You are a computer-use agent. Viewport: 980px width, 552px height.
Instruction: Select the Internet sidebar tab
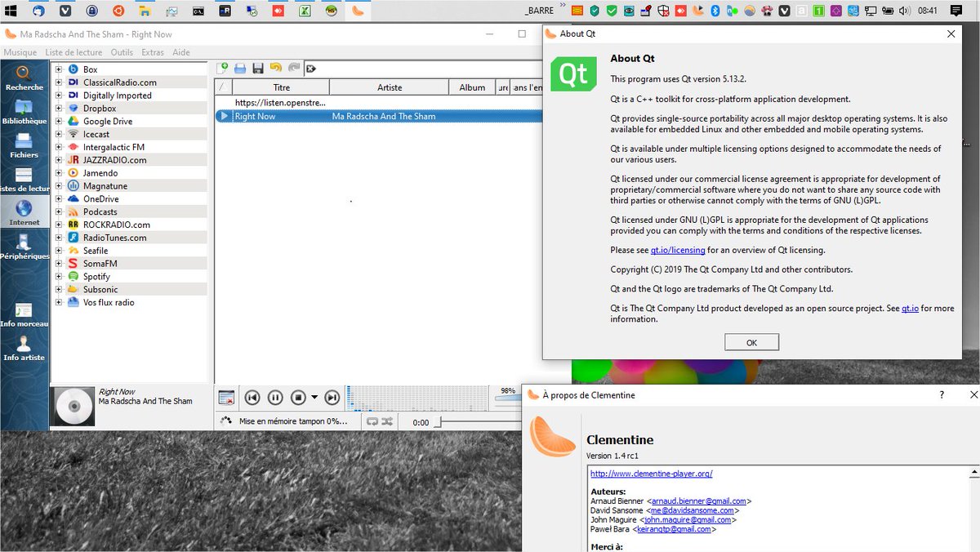24,213
